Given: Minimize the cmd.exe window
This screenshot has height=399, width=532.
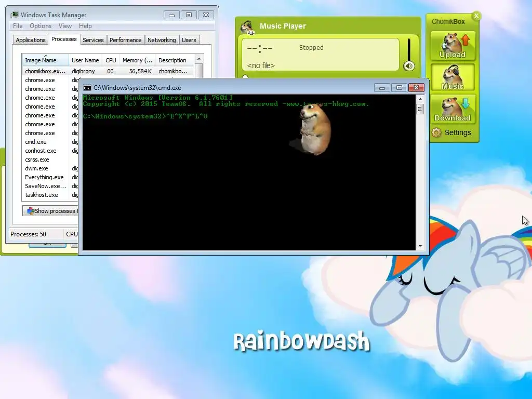Looking at the screenshot, I should click(382, 88).
